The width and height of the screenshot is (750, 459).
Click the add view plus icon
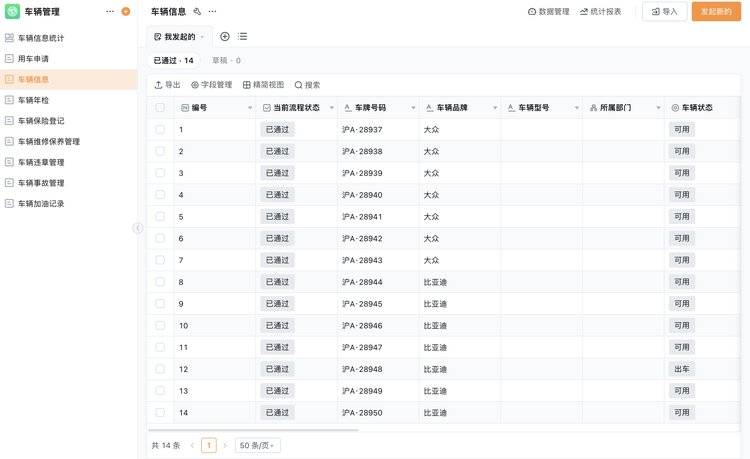(224, 36)
